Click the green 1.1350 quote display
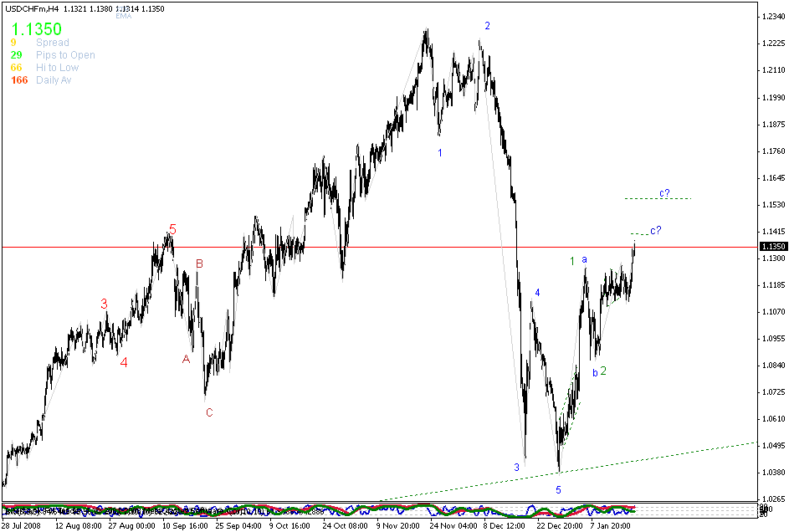The height and width of the screenshot is (532, 789). pos(35,29)
